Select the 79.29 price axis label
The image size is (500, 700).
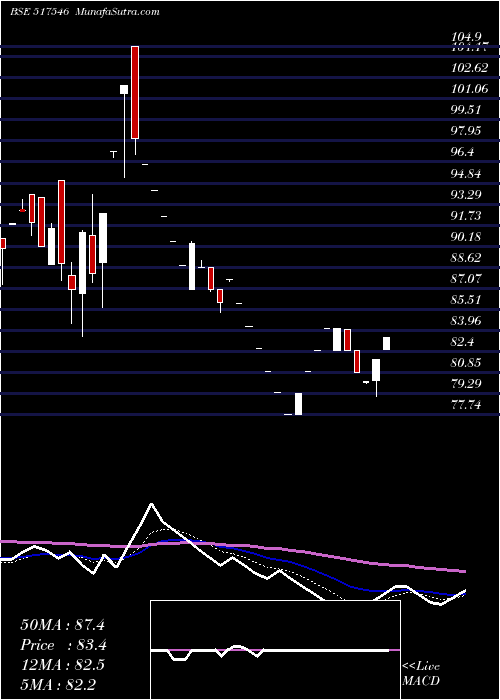click(466, 384)
